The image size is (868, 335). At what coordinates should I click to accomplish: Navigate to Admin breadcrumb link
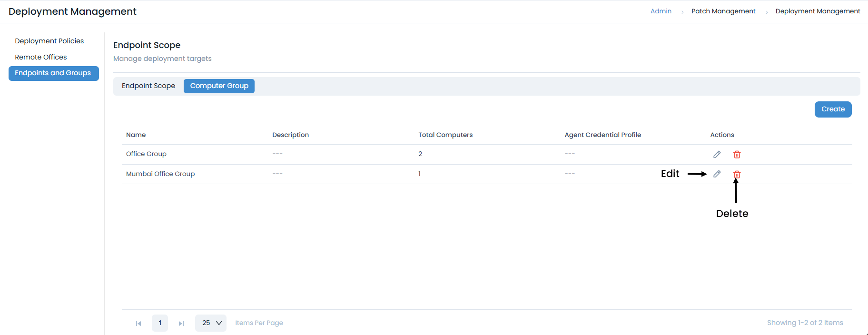click(661, 11)
